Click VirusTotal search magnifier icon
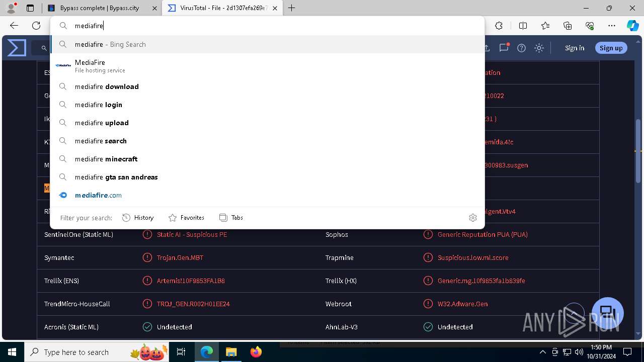The height and width of the screenshot is (362, 644). click(44, 48)
